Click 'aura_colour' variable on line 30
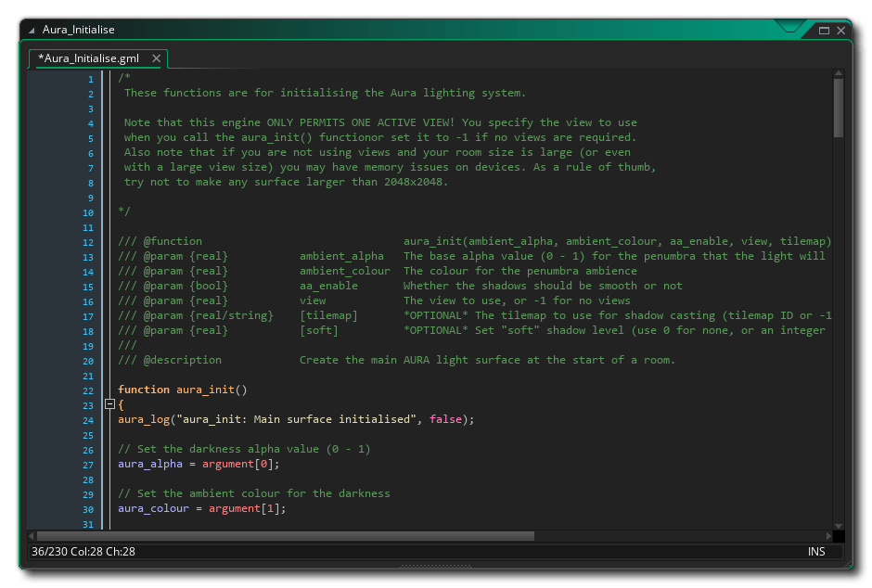 [x=153, y=508]
